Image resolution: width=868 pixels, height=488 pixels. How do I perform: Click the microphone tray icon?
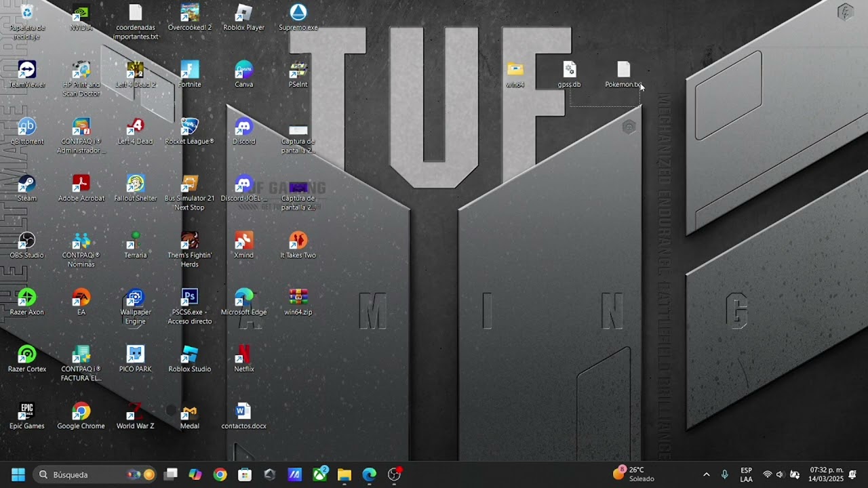[x=725, y=474]
